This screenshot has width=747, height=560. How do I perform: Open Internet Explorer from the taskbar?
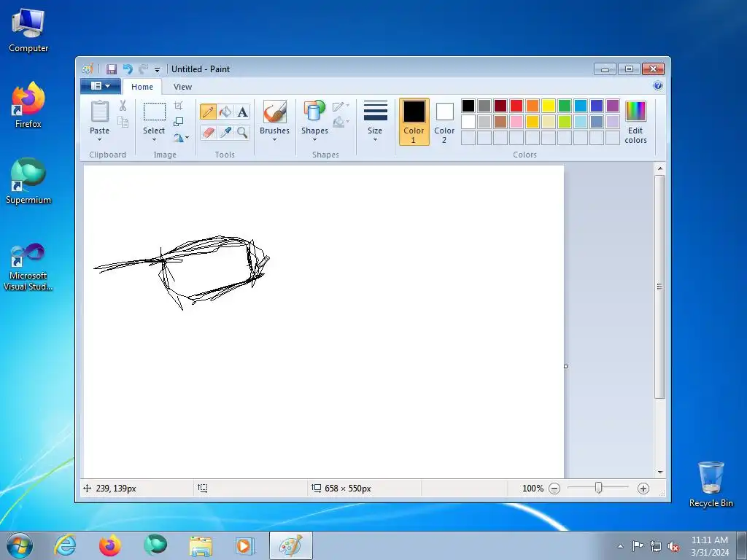(x=65, y=545)
